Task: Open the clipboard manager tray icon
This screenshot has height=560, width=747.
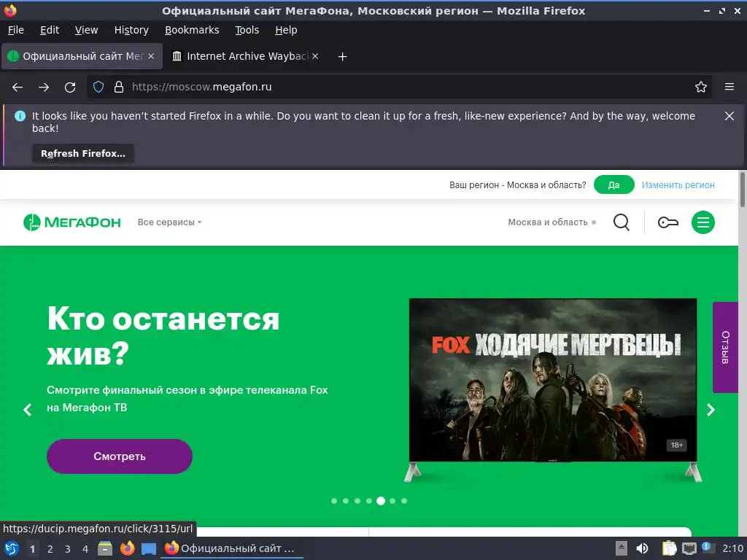Action: pos(670,548)
